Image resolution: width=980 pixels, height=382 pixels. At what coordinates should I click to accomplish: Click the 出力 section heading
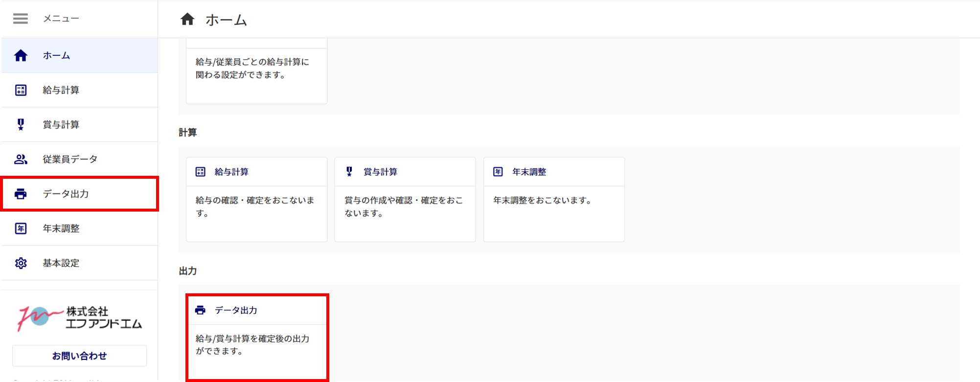[x=187, y=271]
